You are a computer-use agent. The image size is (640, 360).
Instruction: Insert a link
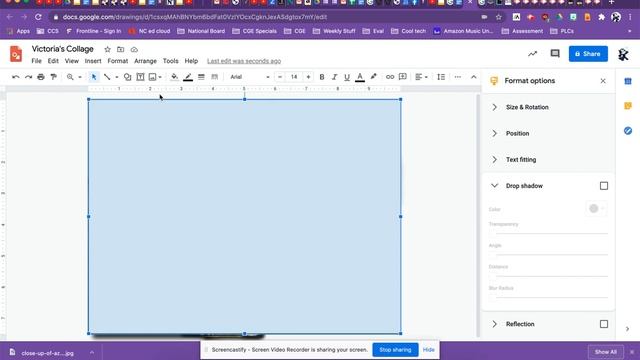pyautogui.click(x=390, y=77)
